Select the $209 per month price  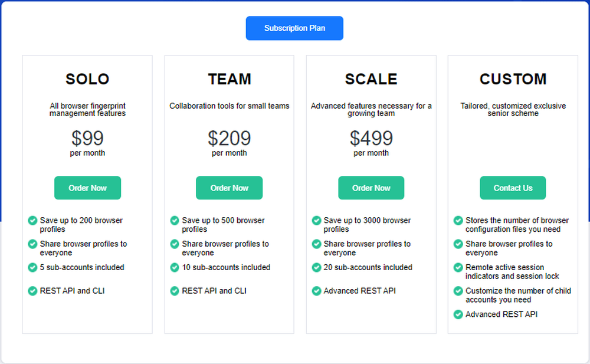[229, 143]
